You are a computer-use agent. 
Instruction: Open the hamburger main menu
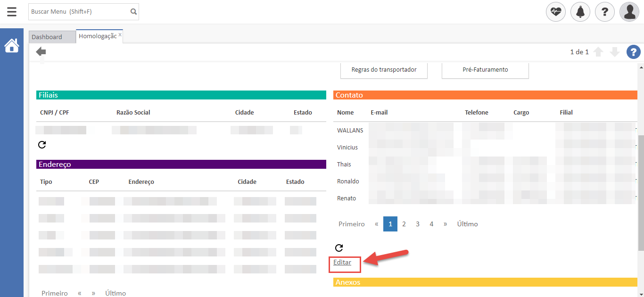tap(12, 12)
